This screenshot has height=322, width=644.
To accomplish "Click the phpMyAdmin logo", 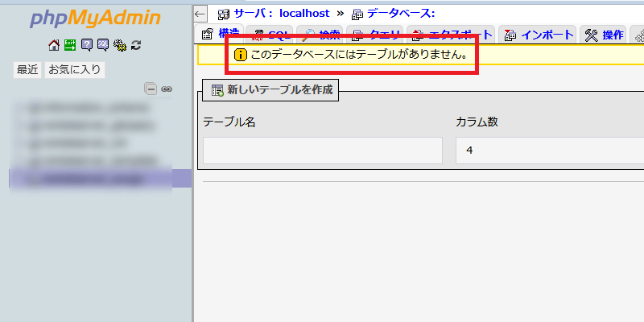I will tap(95, 18).
